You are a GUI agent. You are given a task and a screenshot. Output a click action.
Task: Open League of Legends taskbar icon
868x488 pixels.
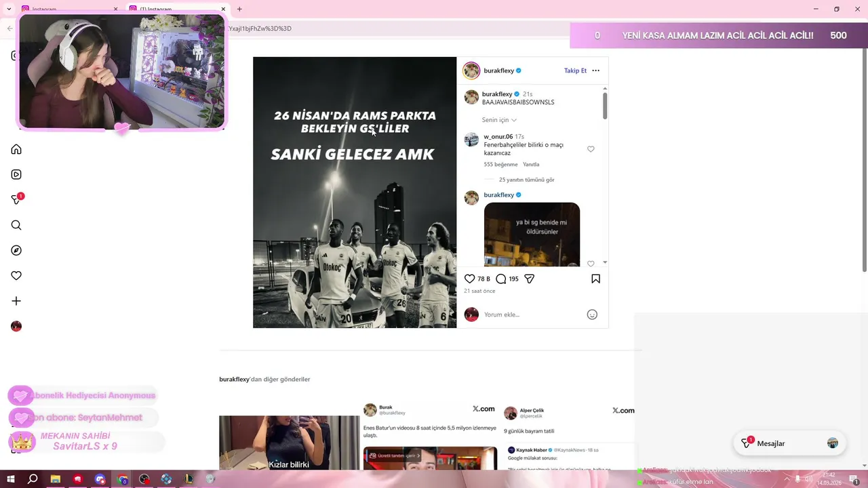click(x=189, y=479)
